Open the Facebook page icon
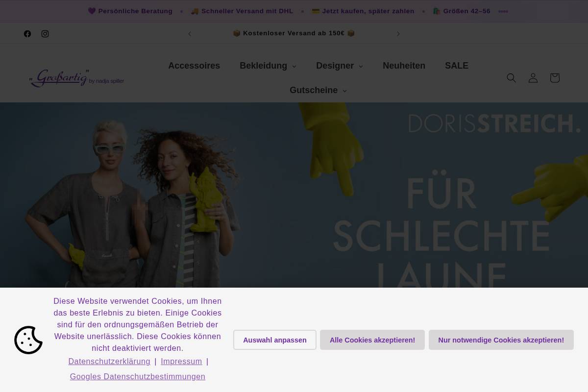 coord(27,34)
